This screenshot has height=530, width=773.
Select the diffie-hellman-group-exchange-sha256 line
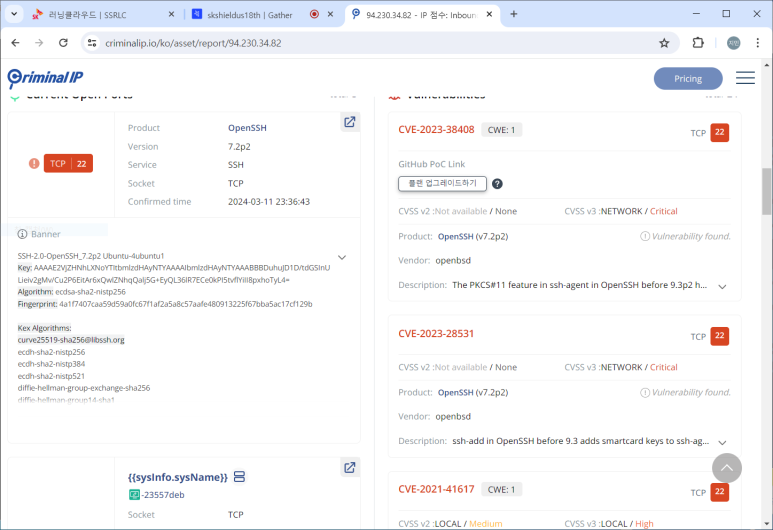(84, 388)
